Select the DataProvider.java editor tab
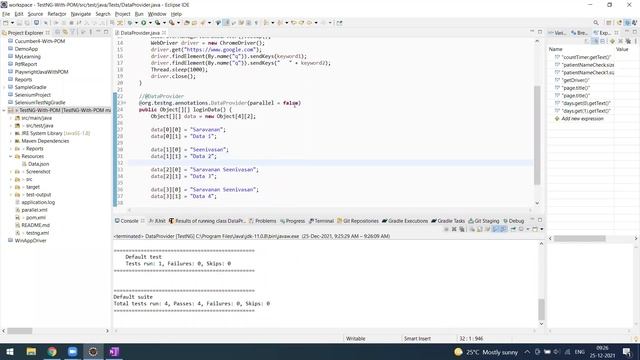Screen dimensions: 640x360 [x=140, y=33]
